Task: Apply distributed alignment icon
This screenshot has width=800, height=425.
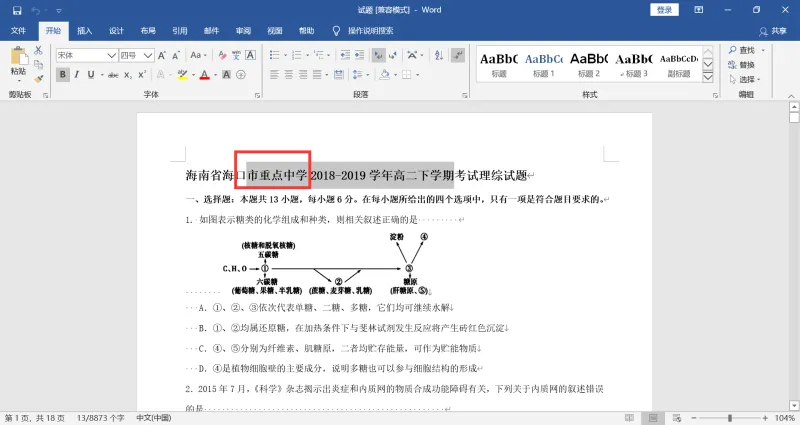Action: click(339, 75)
